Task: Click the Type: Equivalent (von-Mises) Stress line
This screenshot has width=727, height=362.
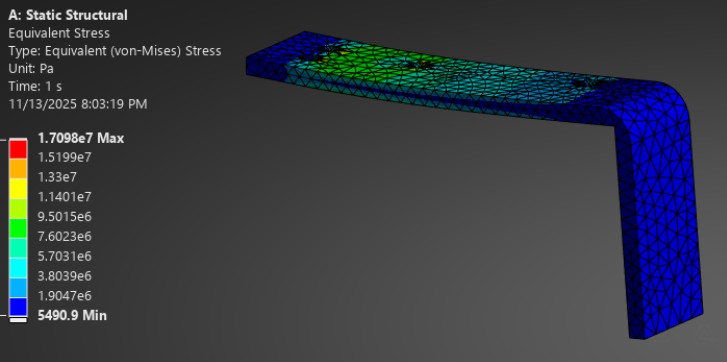Action: 115,51
